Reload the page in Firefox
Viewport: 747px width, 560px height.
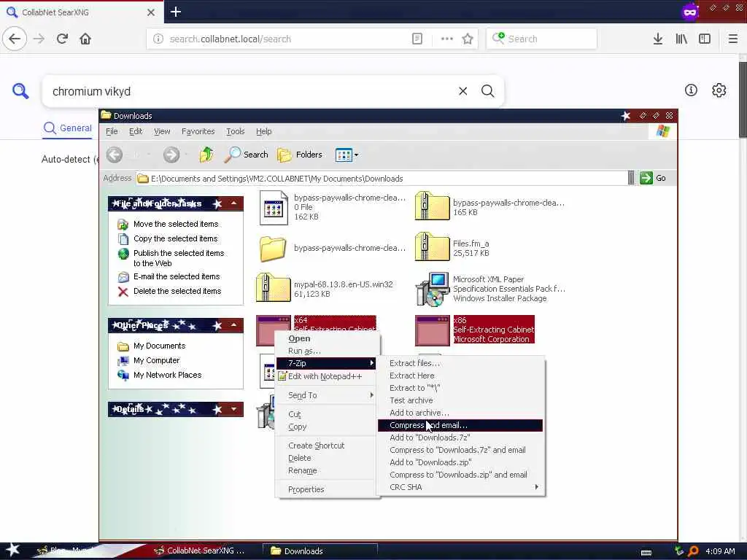(62, 39)
